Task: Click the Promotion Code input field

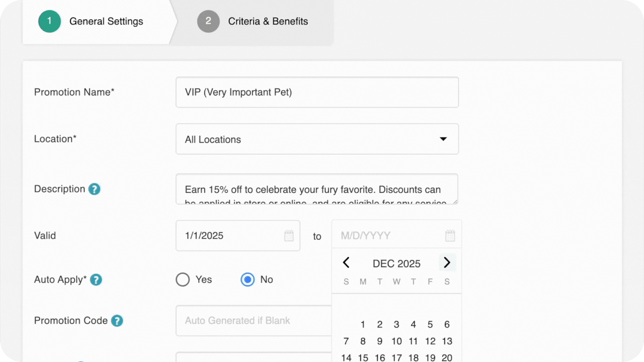Action: tap(254, 321)
